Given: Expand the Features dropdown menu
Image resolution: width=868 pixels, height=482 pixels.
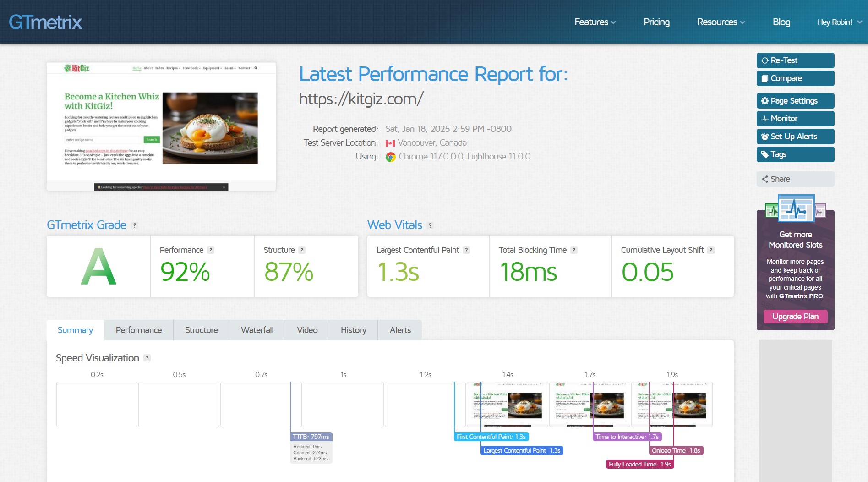Looking at the screenshot, I should point(595,22).
